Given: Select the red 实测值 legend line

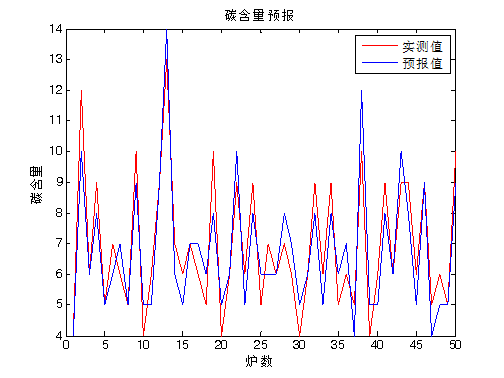Looking at the screenshot, I should pyautogui.click(x=380, y=45).
